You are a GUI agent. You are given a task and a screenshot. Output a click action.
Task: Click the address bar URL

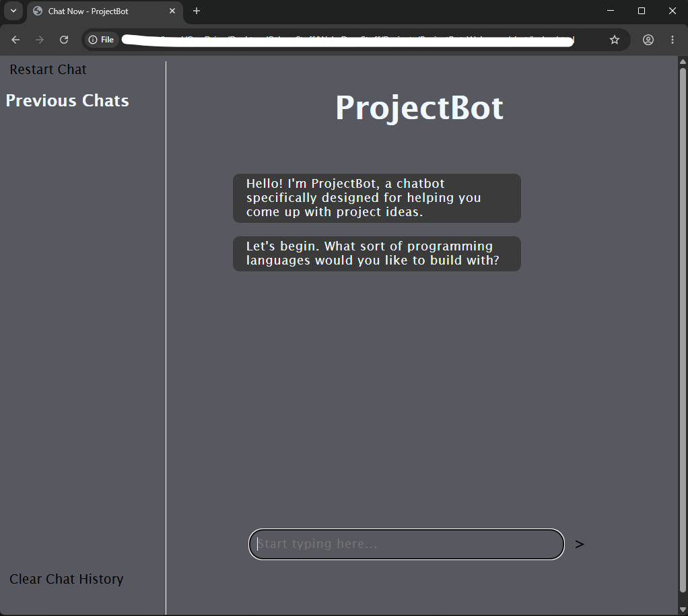(347, 40)
